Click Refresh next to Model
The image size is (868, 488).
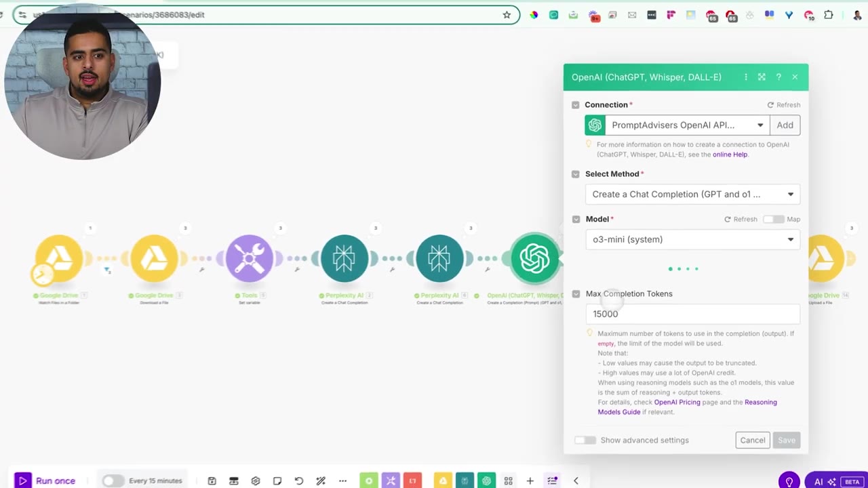click(741, 219)
